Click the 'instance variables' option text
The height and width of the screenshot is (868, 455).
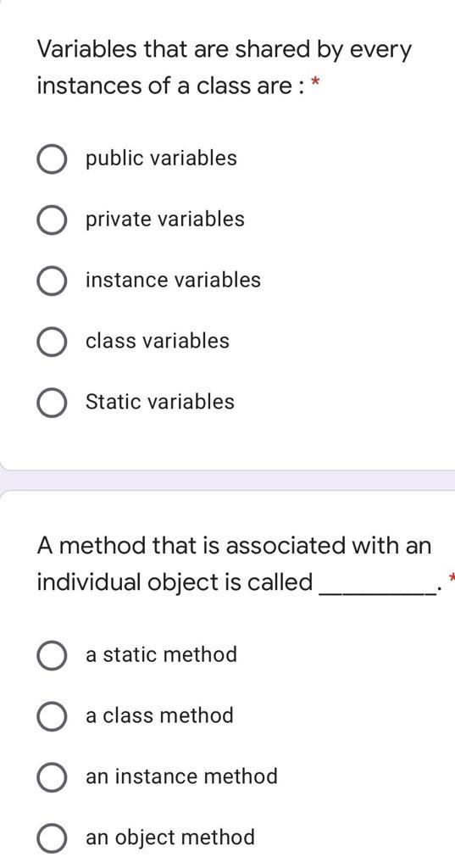(173, 280)
